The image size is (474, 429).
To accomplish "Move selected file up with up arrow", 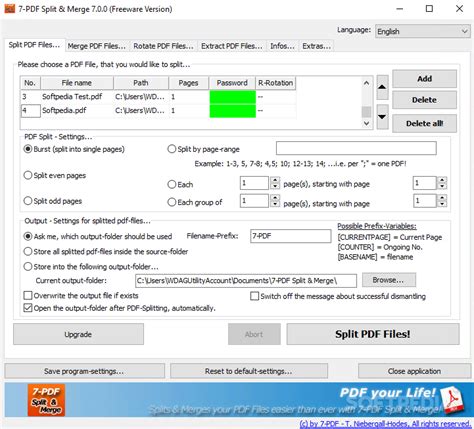I will [x=382, y=87].
